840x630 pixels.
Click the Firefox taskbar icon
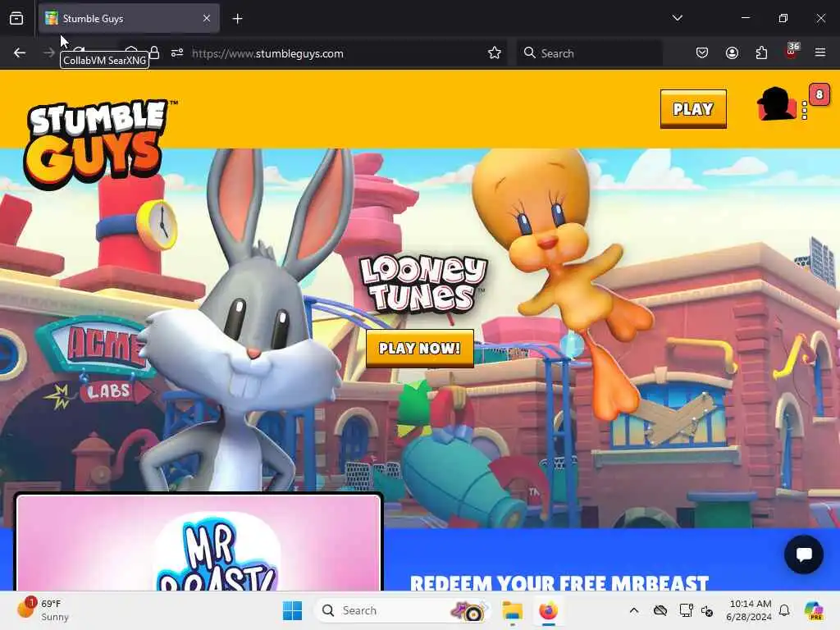pyautogui.click(x=548, y=610)
